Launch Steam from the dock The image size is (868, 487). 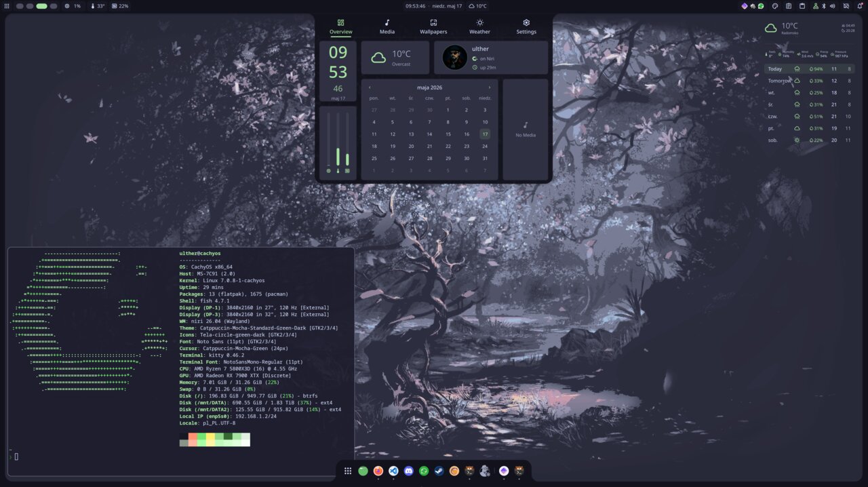(x=439, y=471)
